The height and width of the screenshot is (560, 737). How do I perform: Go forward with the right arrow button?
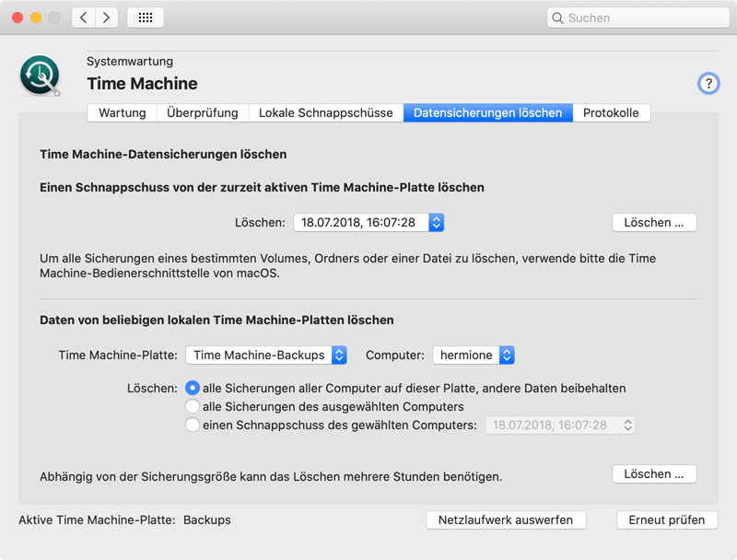107,17
